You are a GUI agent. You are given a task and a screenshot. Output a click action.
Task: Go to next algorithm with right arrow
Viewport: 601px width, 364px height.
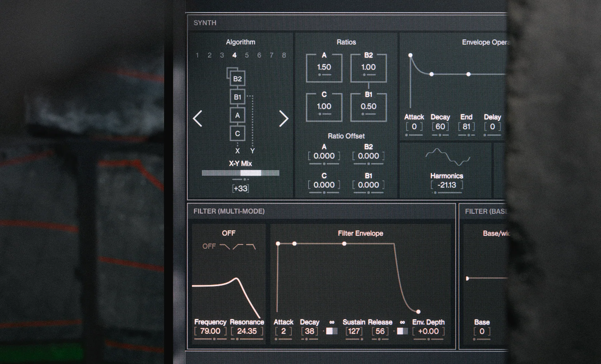point(284,118)
